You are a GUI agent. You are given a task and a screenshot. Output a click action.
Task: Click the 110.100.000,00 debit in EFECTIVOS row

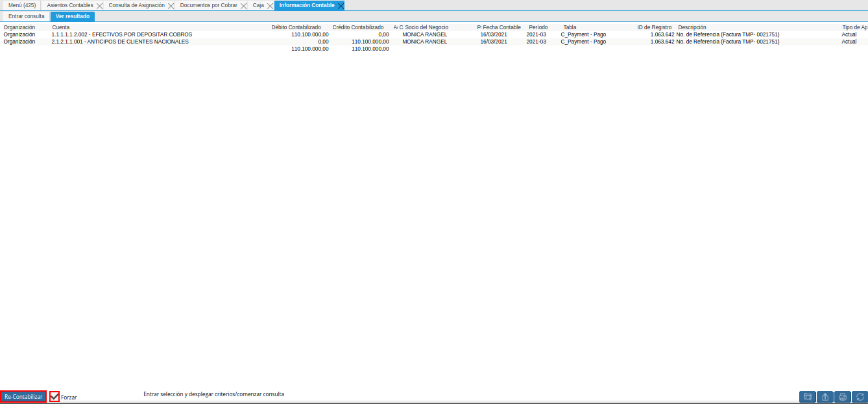click(310, 34)
